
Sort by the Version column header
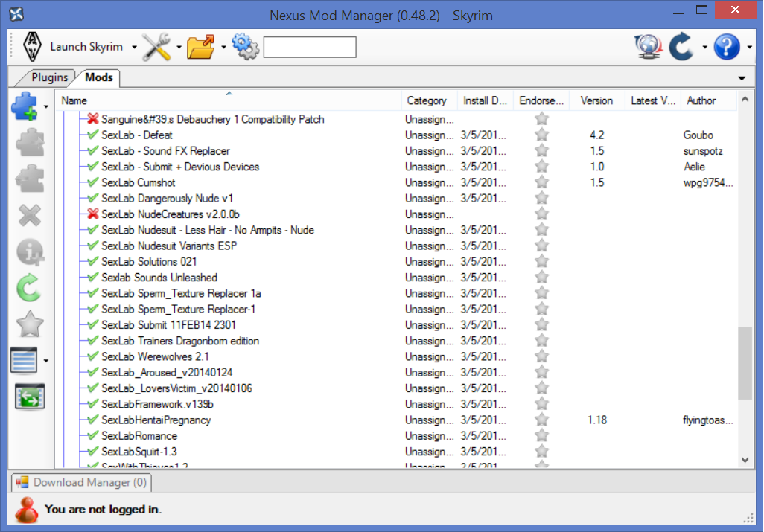click(597, 100)
